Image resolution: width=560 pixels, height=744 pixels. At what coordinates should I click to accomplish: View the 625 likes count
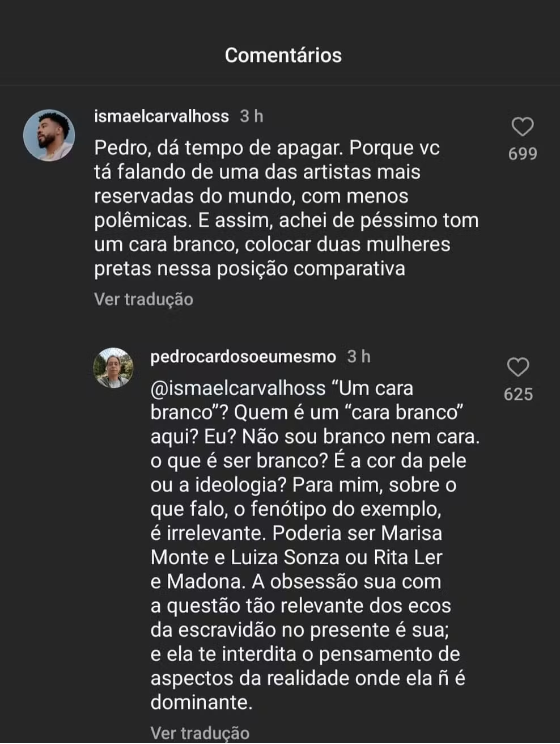click(x=518, y=394)
